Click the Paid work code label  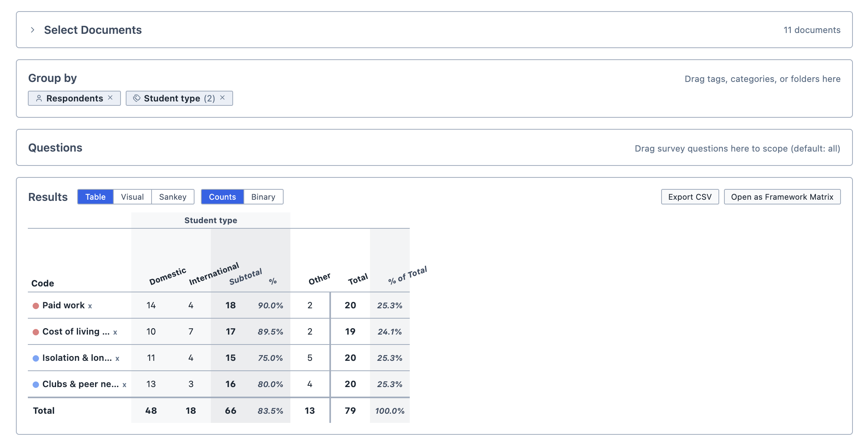(x=64, y=305)
